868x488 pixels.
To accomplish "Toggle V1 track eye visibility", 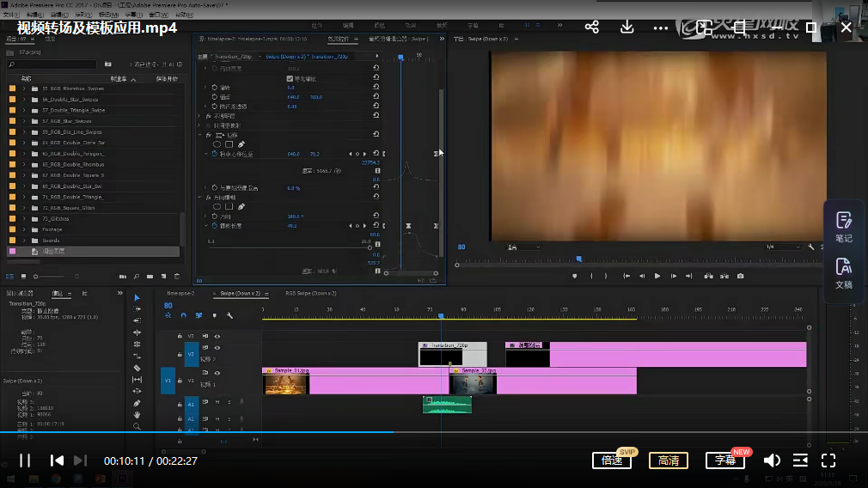I will click(x=217, y=373).
